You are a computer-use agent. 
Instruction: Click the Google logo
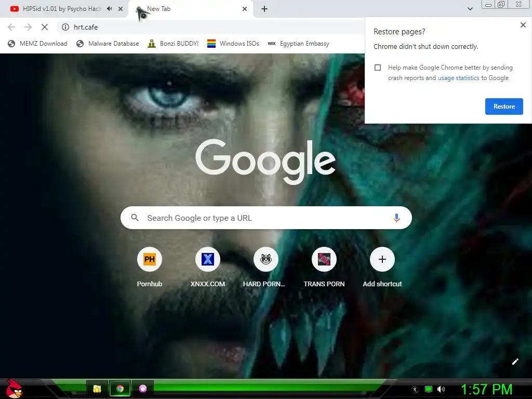click(x=265, y=162)
